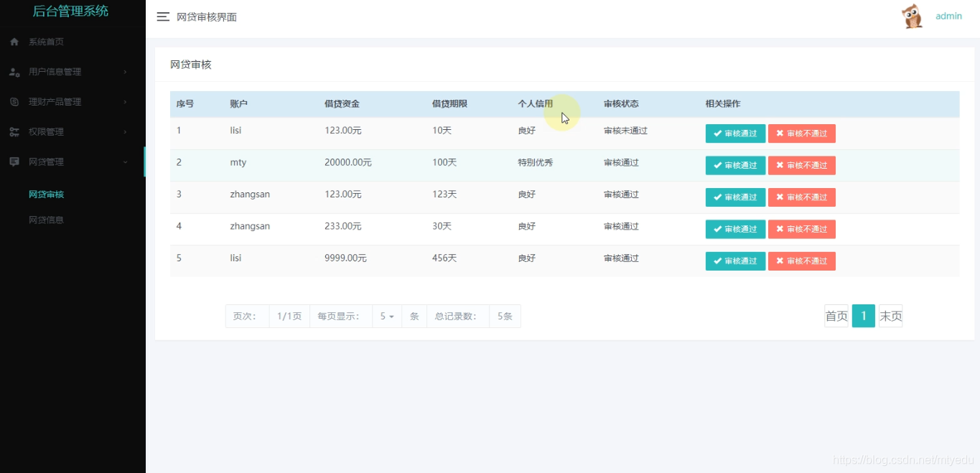Click the check icon in the first row's 审核通过 button

click(x=716, y=134)
